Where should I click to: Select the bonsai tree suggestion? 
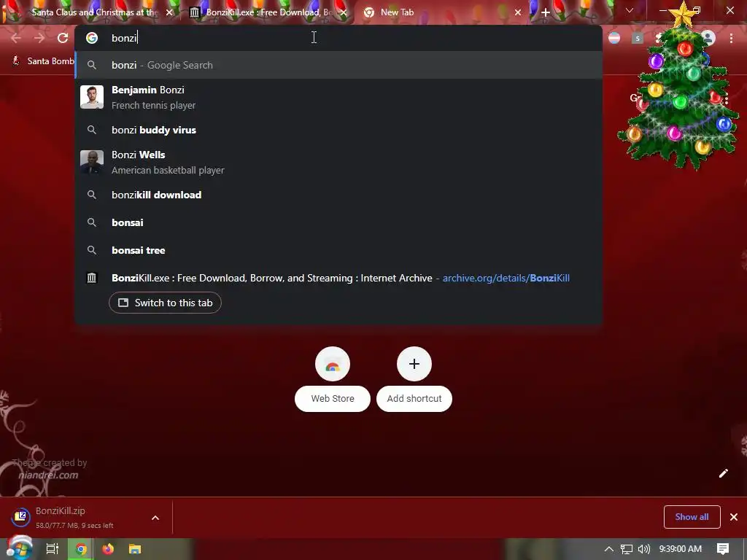pyautogui.click(x=338, y=250)
